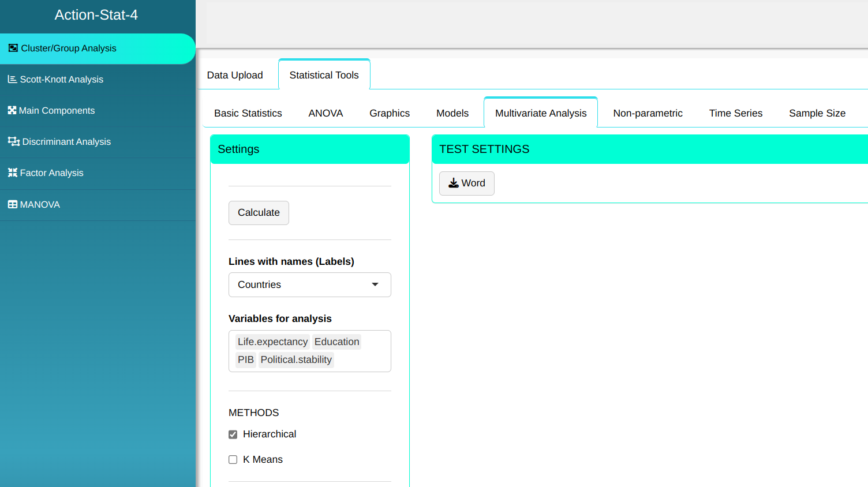Click the download icon on Word button
Screen dimensions: 868x487
454,183
